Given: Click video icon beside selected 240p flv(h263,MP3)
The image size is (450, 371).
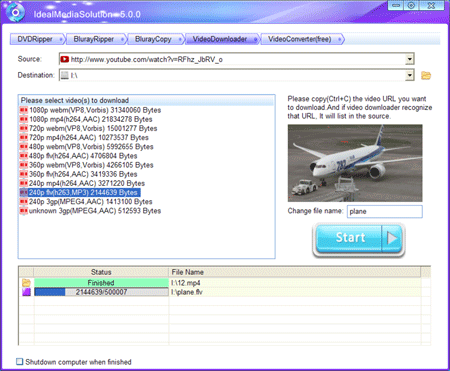Looking at the screenshot, I should pos(24,192).
